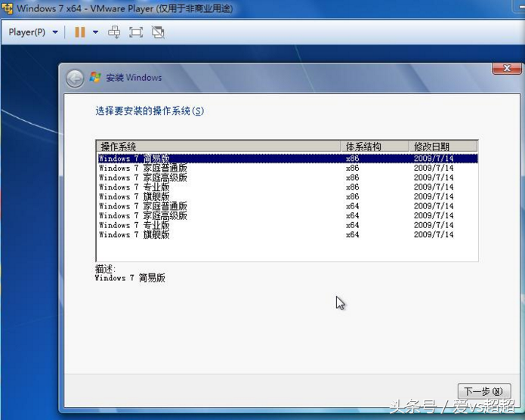Sort by the 体系结构 column header

375,147
